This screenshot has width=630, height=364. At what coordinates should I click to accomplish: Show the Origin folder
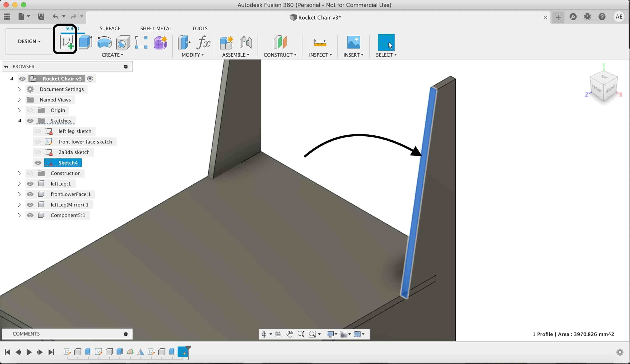30,110
